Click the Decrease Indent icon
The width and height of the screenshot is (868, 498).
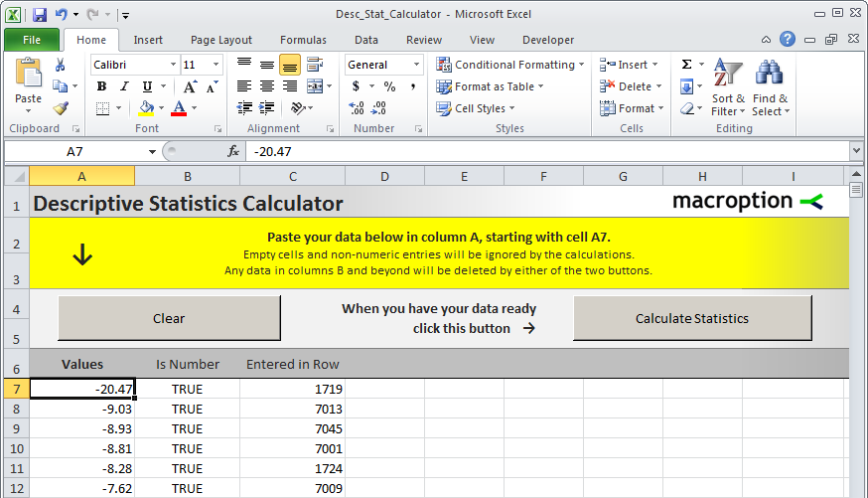coord(244,108)
